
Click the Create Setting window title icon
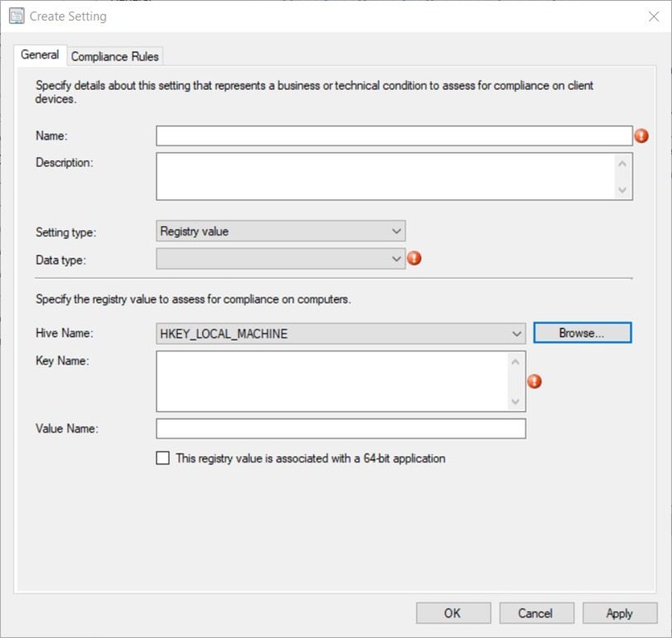coord(16,16)
